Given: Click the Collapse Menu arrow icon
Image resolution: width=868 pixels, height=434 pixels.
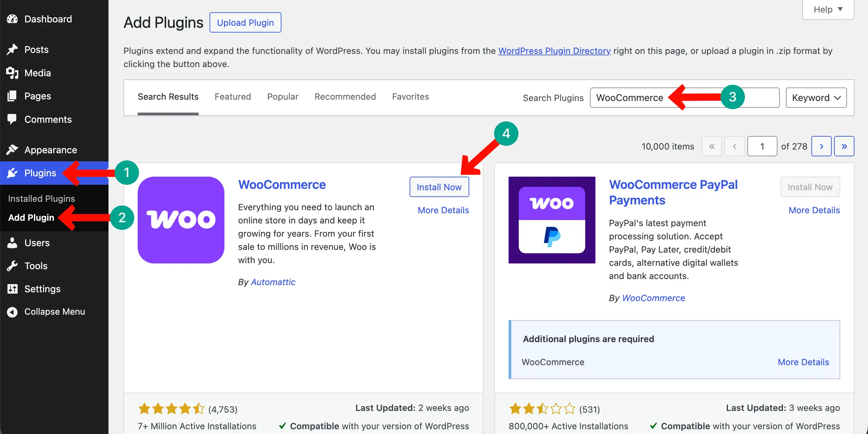Looking at the screenshot, I should pos(12,312).
